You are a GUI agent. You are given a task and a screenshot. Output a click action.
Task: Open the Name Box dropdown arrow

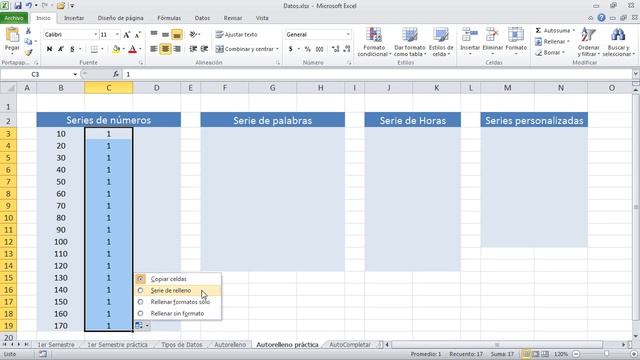click(75, 74)
